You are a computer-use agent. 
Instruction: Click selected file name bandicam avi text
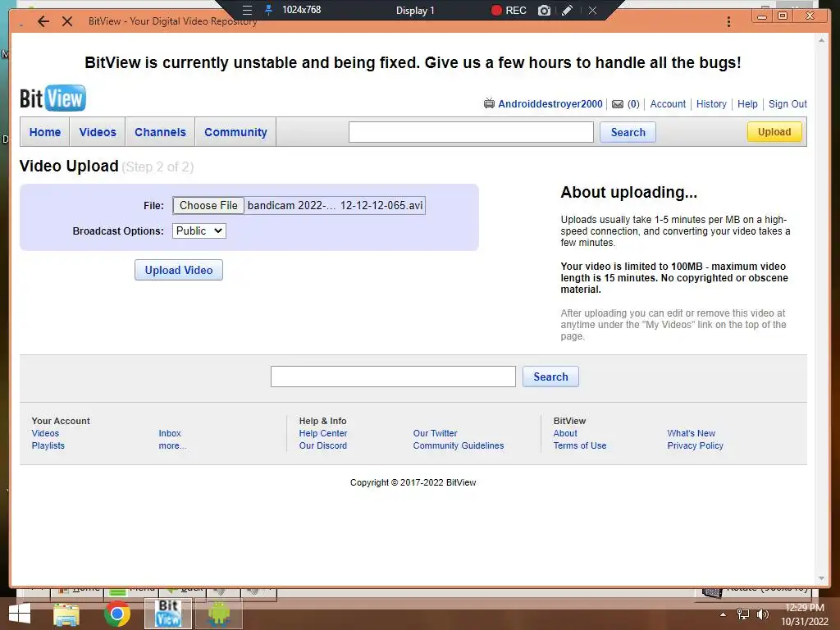[335, 205]
